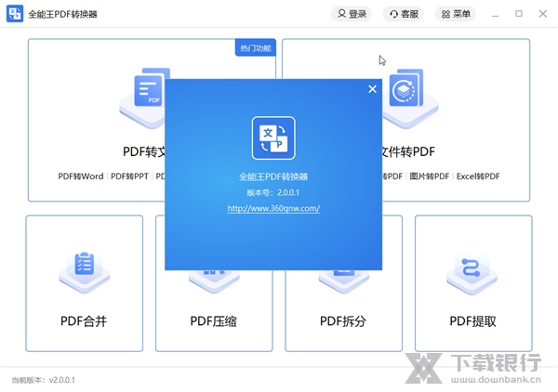Open the 菜单 menu
This screenshot has width=558, height=392.
click(x=456, y=14)
